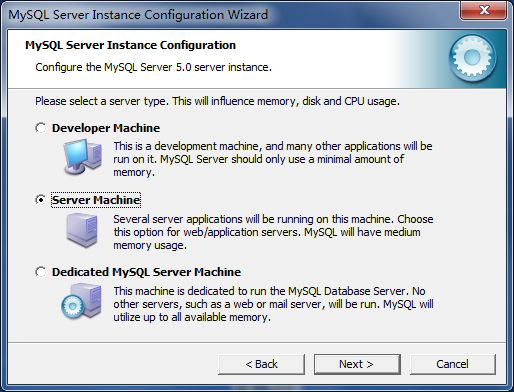514x392 pixels.
Task: Select the Server Machine radio button
Action: coord(40,200)
